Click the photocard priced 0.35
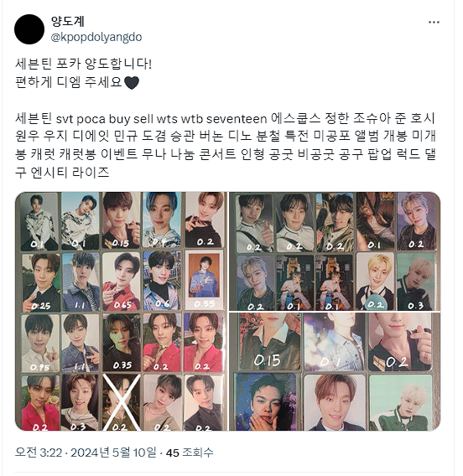The height and width of the screenshot is (476, 463). 122,343
